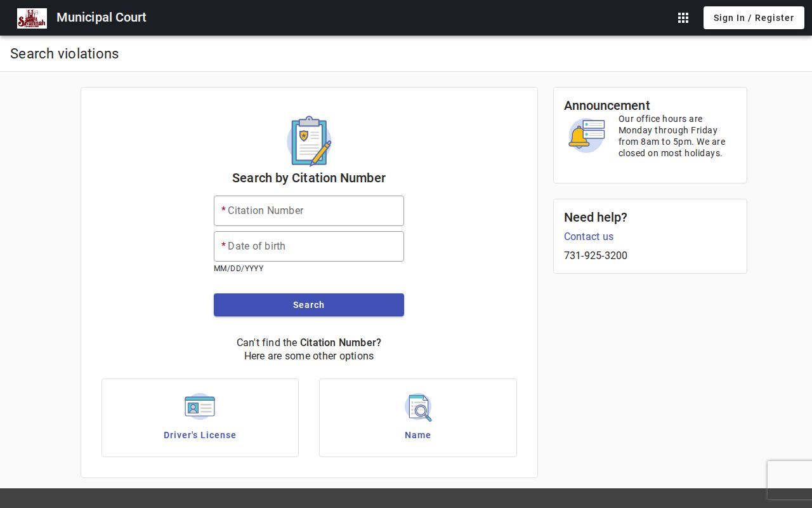Click the 'Here are some other options' text
Image resolution: width=812 pixels, height=508 pixels.
coord(309,356)
